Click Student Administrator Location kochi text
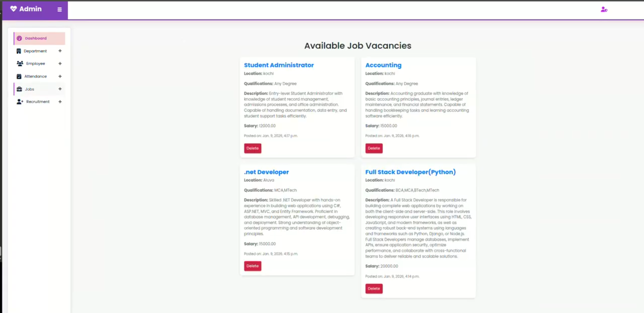 click(259, 74)
